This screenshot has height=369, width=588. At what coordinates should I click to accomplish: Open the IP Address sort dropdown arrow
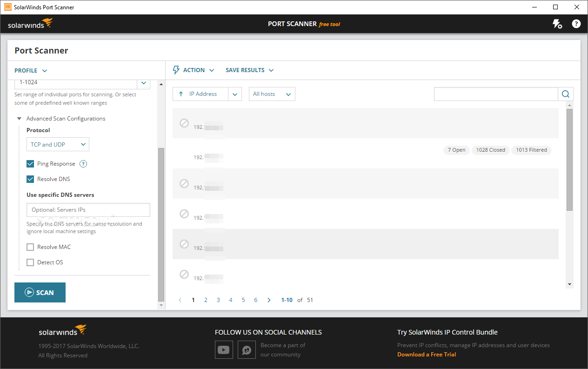tap(235, 94)
